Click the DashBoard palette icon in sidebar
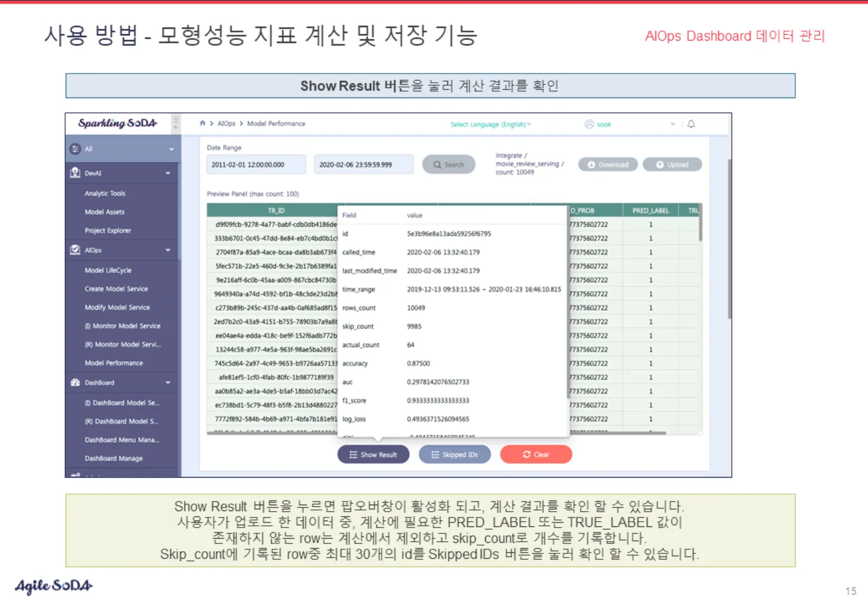 75,382
